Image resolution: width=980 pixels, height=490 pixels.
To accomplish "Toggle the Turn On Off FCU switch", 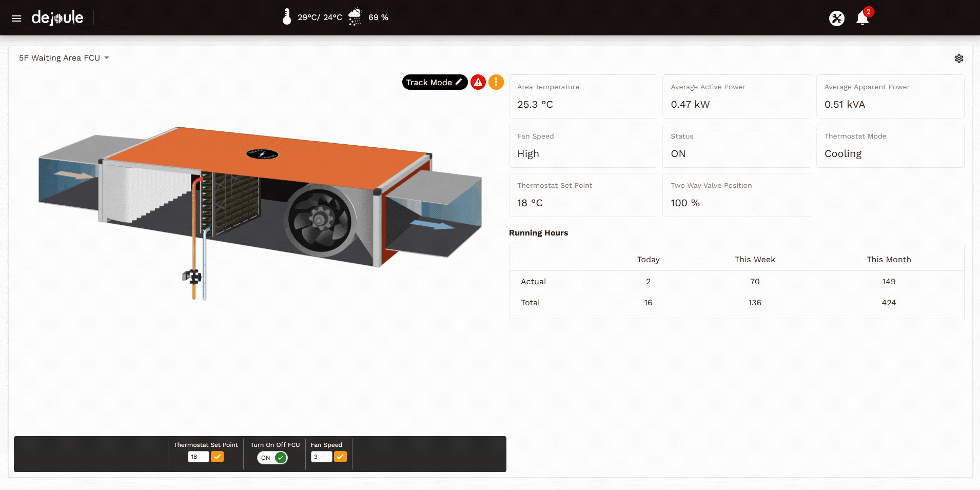I will (272, 458).
